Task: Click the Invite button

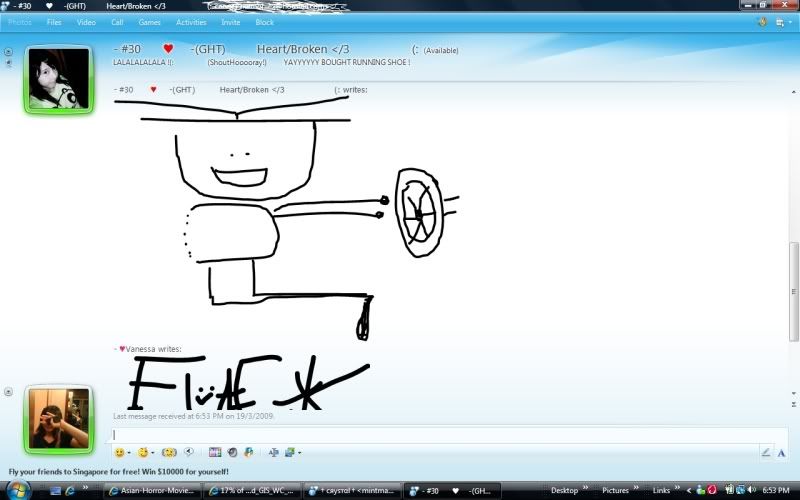Action: click(230, 22)
